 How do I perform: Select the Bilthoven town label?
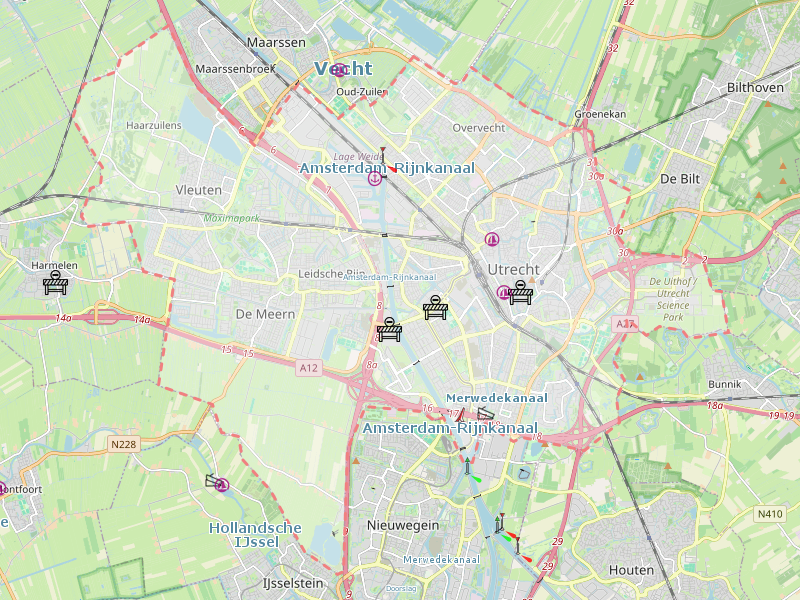point(755,88)
